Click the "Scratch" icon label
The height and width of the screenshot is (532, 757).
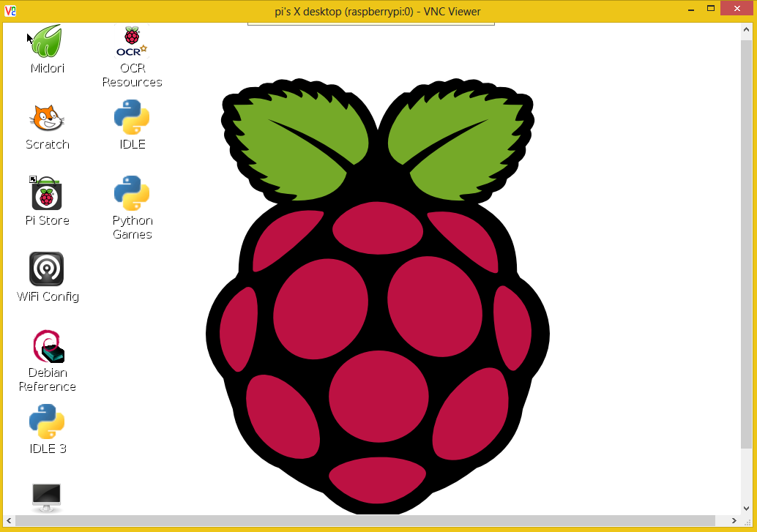(x=48, y=144)
